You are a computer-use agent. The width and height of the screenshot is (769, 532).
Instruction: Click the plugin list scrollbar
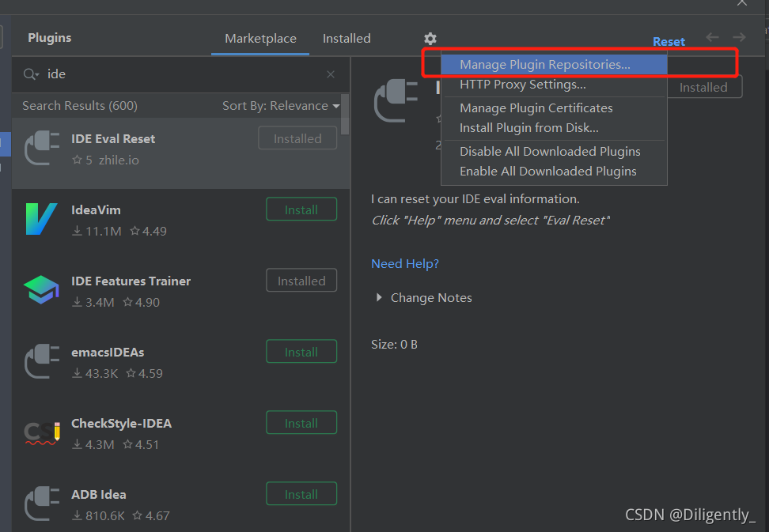pyautogui.click(x=345, y=115)
